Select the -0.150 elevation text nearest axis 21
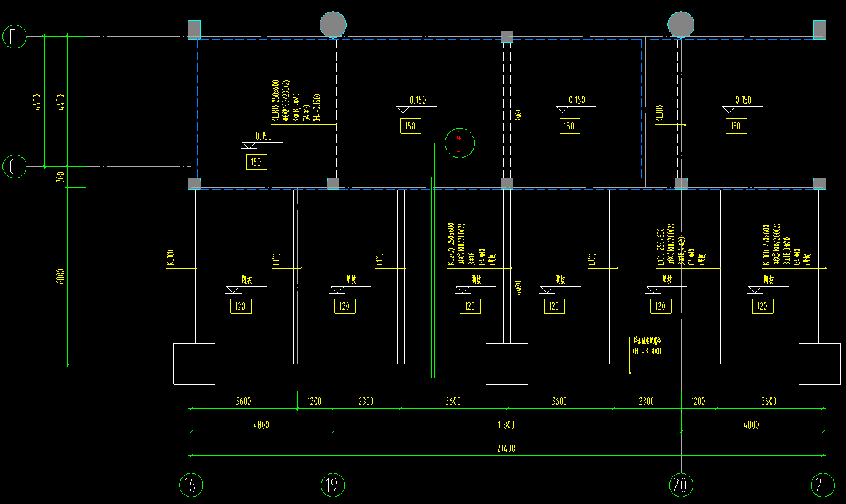The image size is (846, 504). (x=742, y=100)
